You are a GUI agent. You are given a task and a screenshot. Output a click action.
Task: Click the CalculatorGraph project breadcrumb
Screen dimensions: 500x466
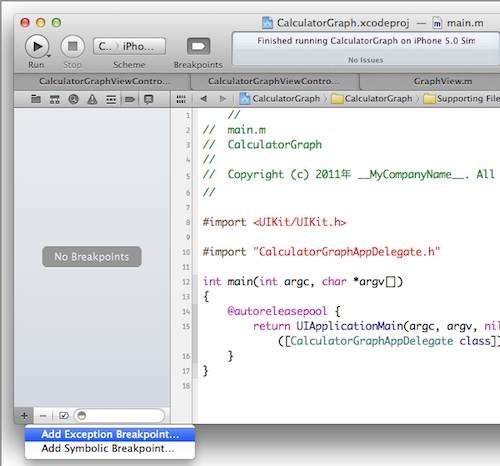(x=280, y=98)
